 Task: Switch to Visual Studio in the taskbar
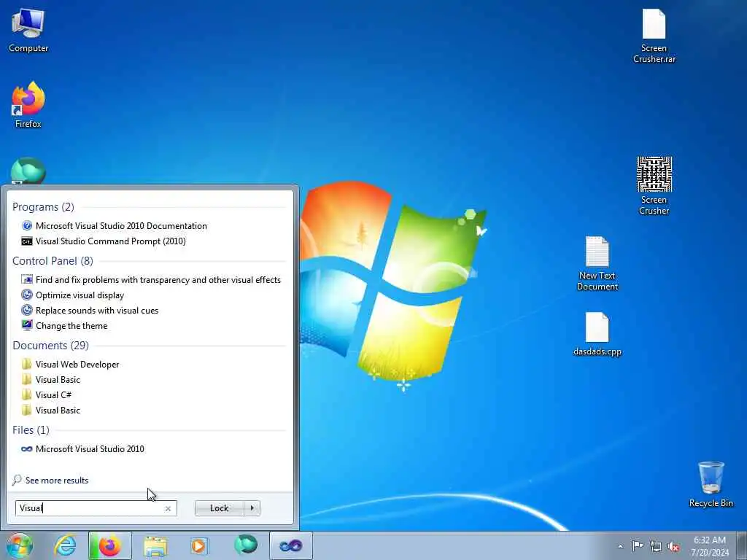coord(290,545)
